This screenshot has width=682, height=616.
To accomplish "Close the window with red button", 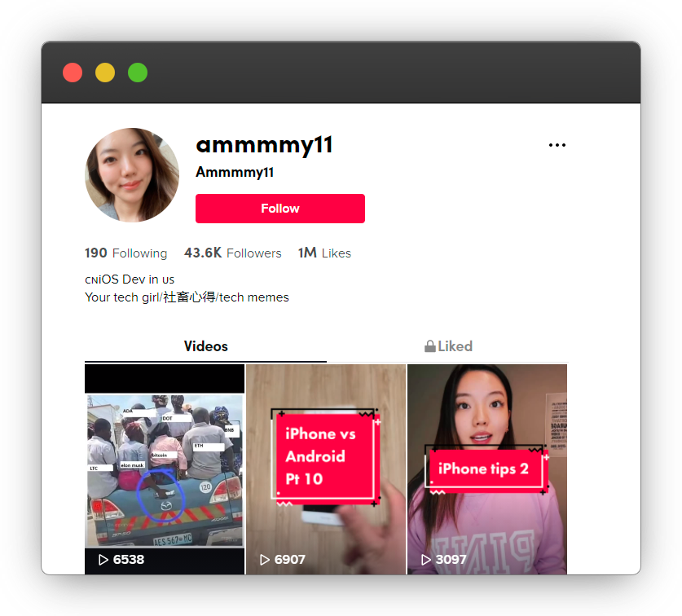I will point(73,73).
